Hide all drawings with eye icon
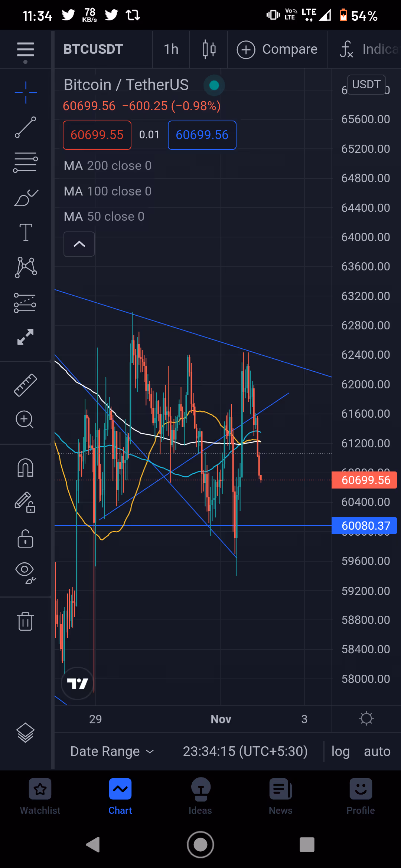This screenshot has width=401, height=868. [26, 573]
